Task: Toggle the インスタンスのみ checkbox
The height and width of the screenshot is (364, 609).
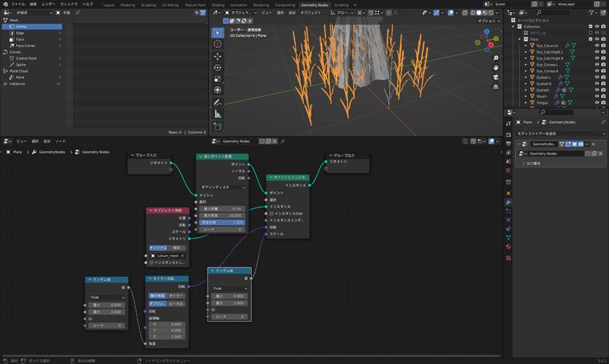Action: pyautogui.click(x=271, y=214)
